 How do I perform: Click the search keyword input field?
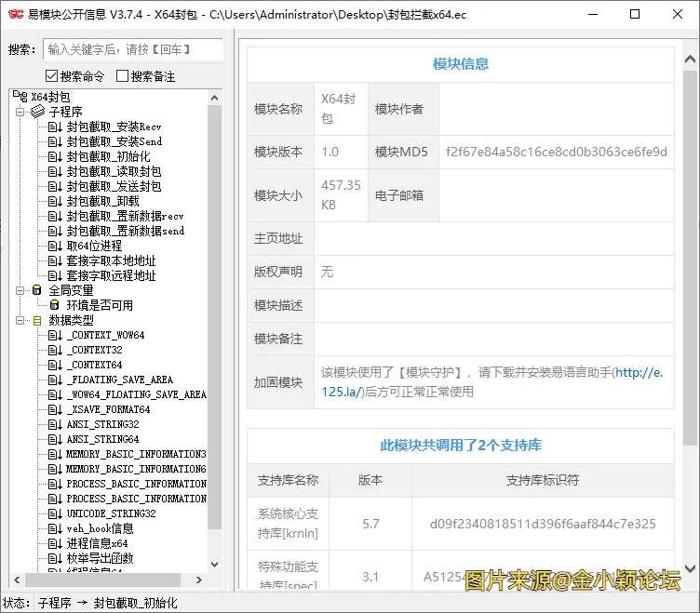133,49
